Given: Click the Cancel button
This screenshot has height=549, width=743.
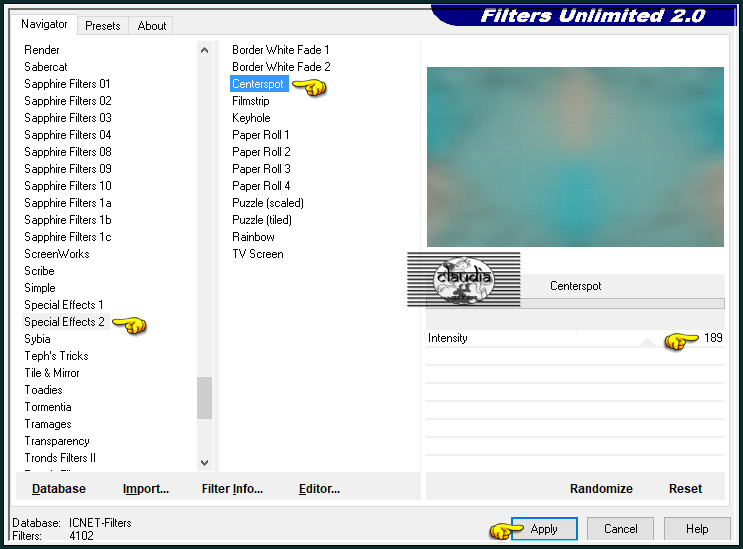Looking at the screenshot, I should tap(620, 529).
